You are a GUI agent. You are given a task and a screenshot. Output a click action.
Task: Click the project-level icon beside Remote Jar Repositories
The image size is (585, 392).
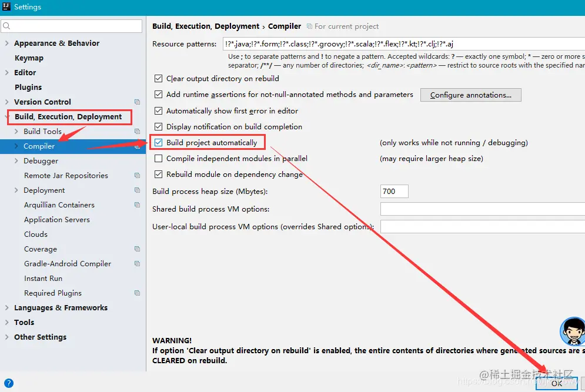138,175
